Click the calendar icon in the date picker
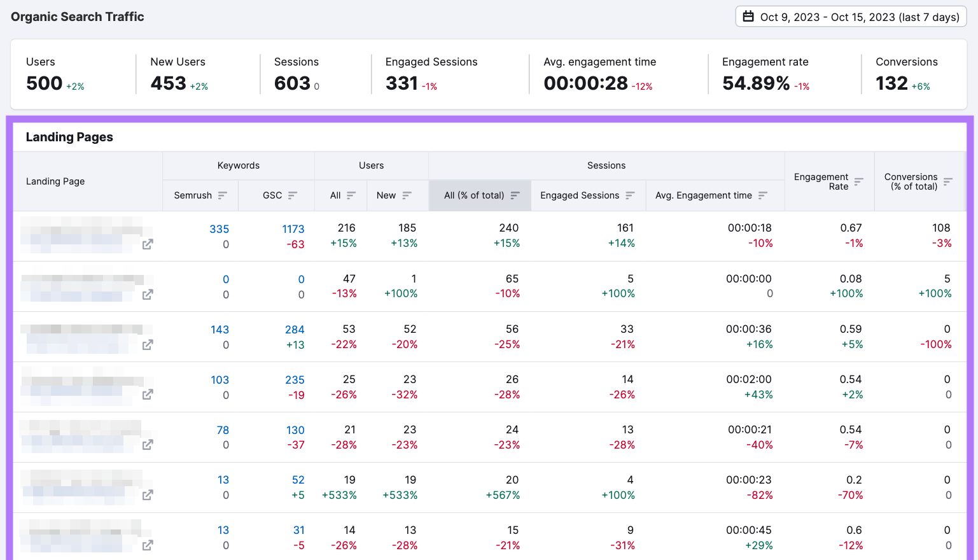Screen dimensions: 978x560 (x=748, y=17)
